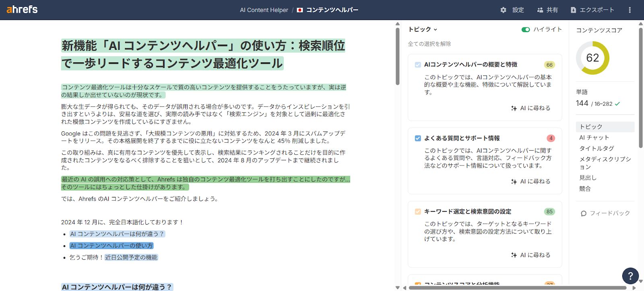The height and width of the screenshot is (291, 644).
Task: Click the ahrefs logo
Action: click(22, 9)
